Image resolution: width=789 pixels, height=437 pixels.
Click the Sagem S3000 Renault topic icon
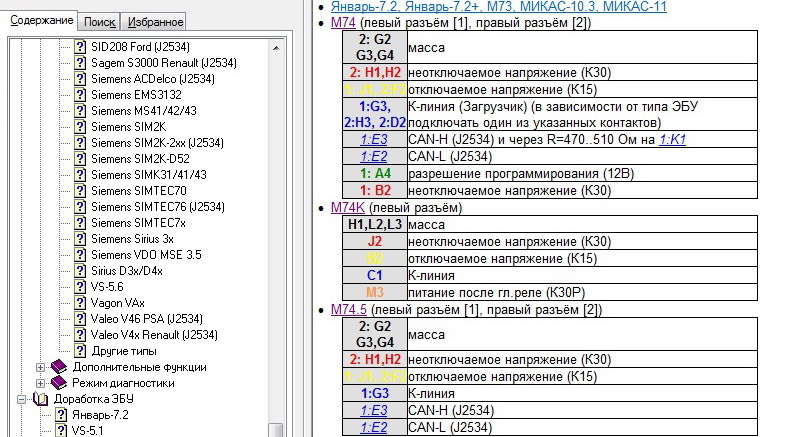click(x=80, y=63)
